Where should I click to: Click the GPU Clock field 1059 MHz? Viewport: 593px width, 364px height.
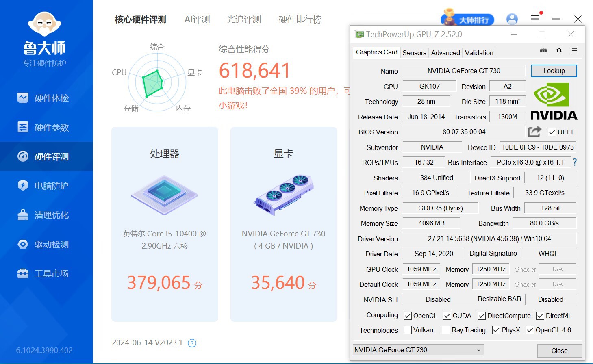pyautogui.click(x=421, y=269)
